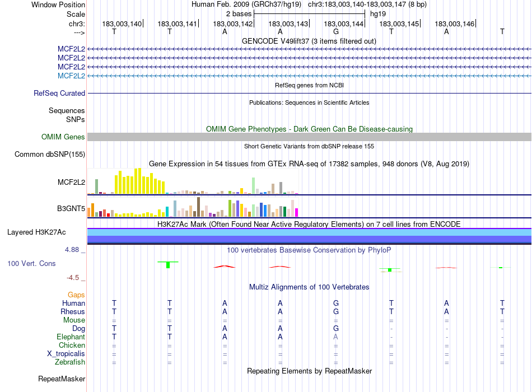The width and height of the screenshot is (532, 392).
Task: Open the RepeatMasker track label
Action: 62,379
